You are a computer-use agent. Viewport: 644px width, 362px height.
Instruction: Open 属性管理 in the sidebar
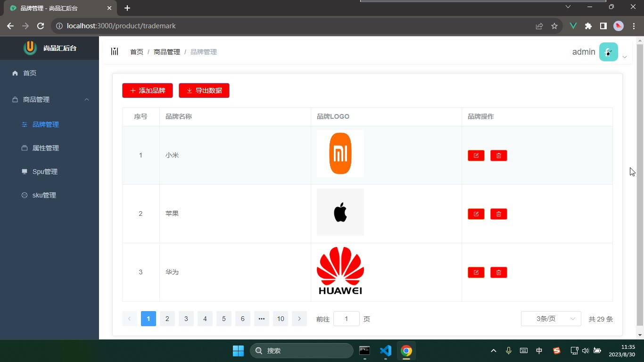pyautogui.click(x=50, y=148)
